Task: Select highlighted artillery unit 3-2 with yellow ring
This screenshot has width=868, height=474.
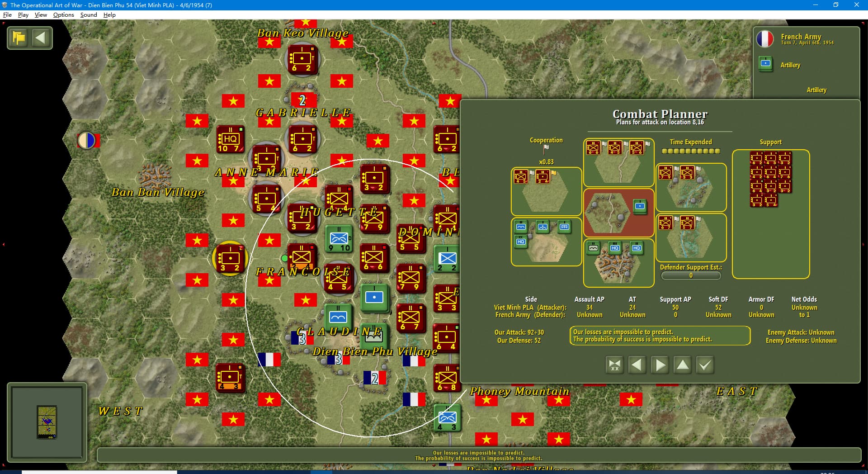Action: [230, 259]
